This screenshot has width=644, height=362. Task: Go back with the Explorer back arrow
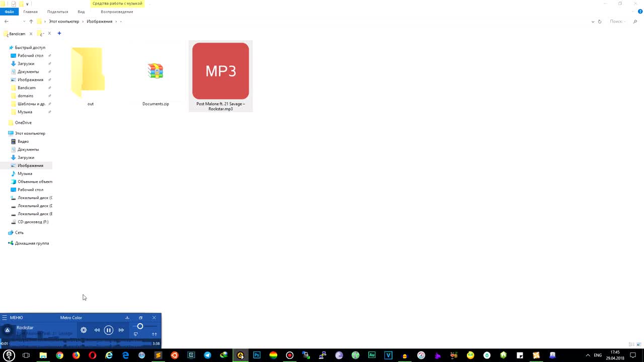[x=7, y=22]
